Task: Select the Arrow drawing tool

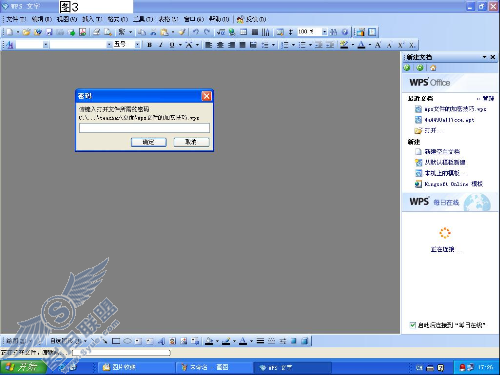Action: pos(105,341)
